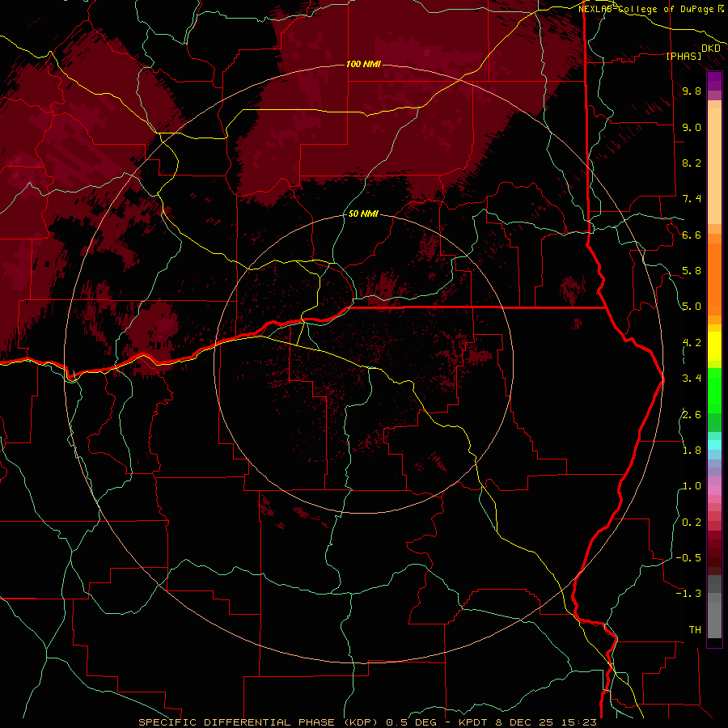
Task: Select the -1.3 scale value
Action: pos(688,594)
